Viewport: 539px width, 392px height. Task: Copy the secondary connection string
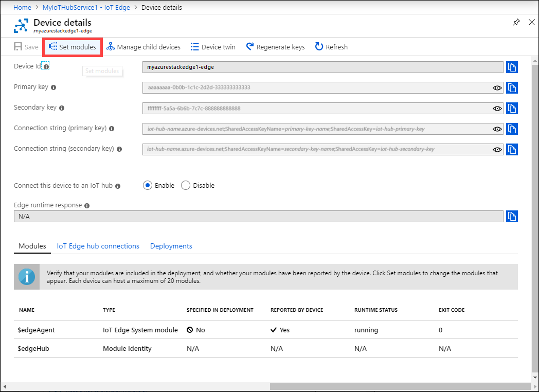coord(512,150)
